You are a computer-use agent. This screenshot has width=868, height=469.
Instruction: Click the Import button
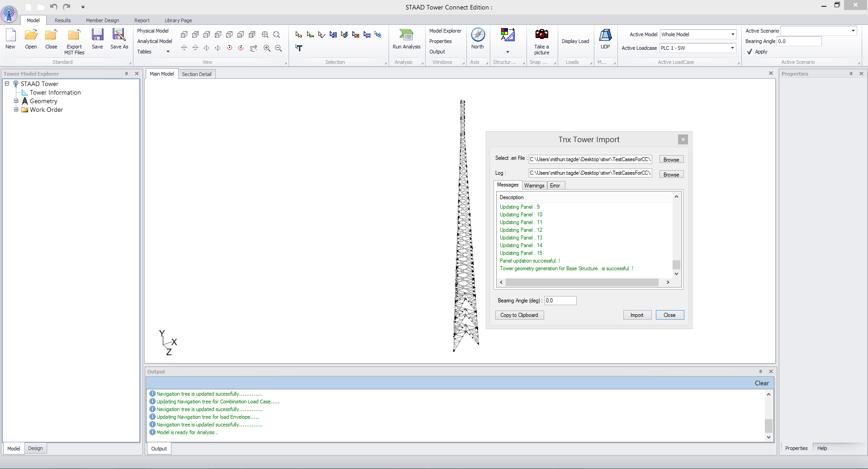(637, 315)
